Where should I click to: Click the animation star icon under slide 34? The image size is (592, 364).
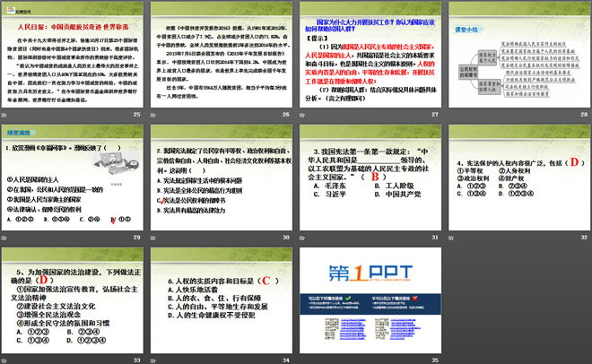point(152,361)
